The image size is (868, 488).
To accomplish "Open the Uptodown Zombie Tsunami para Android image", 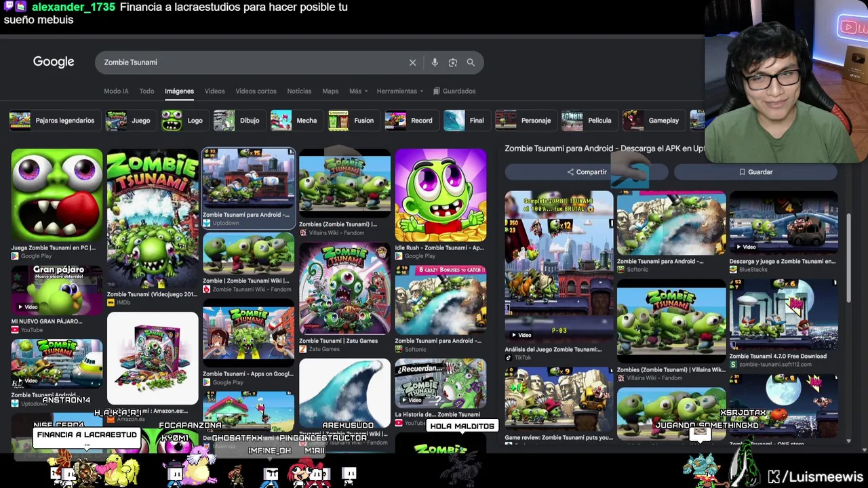I will click(x=249, y=180).
